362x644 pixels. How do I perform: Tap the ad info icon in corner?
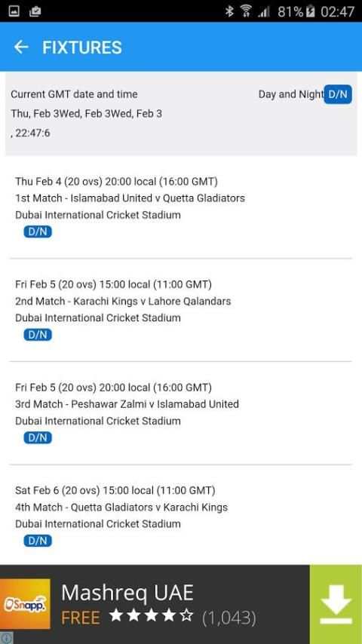click(7, 638)
